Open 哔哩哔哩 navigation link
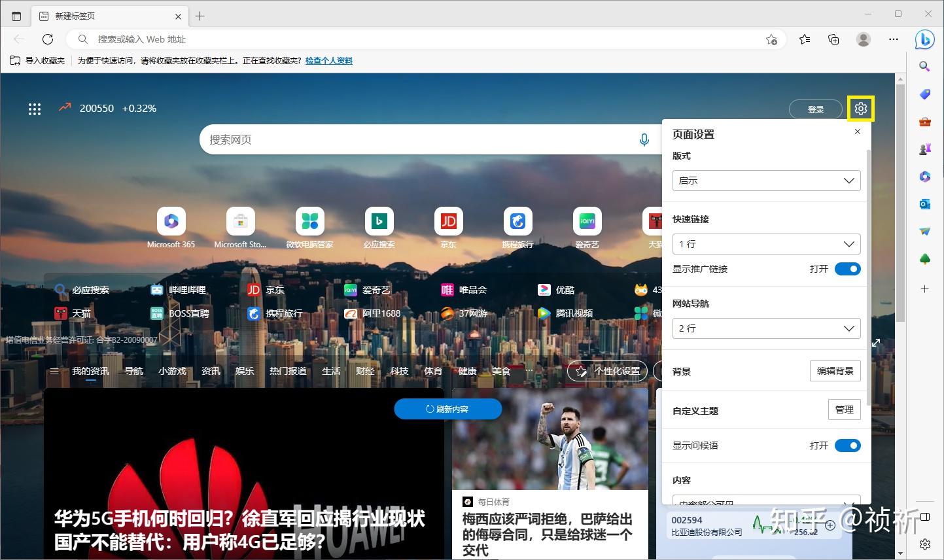This screenshot has width=944, height=560. point(179,290)
